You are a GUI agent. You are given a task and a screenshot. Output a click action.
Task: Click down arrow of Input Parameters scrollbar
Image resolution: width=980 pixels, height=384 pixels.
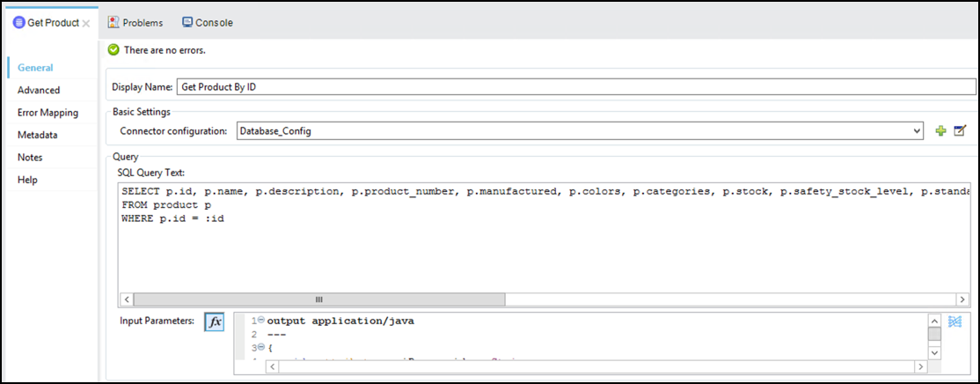934,353
